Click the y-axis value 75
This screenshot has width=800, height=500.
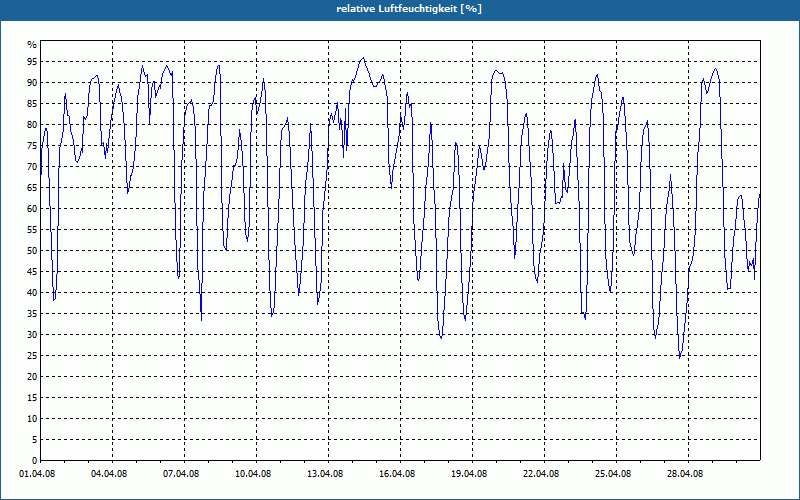point(32,145)
